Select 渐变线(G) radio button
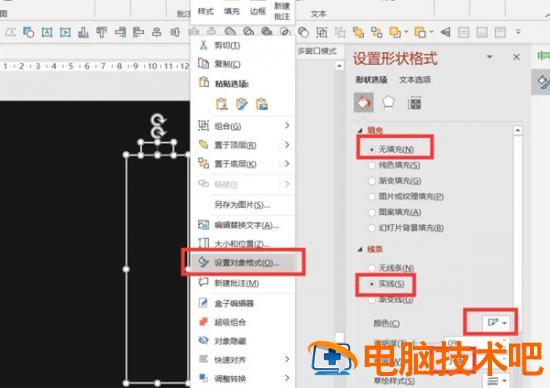550x388 pixels. click(x=372, y=300)
